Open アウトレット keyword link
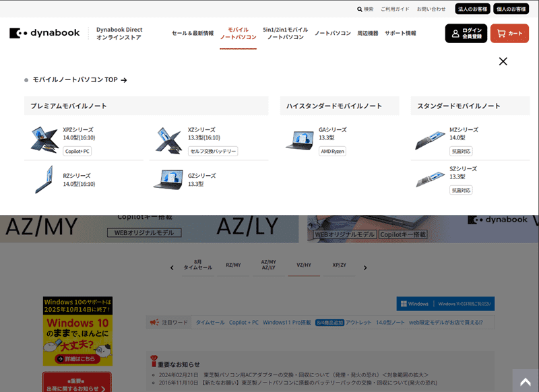This screenshot has height=392, width=539. click(358, 323)
